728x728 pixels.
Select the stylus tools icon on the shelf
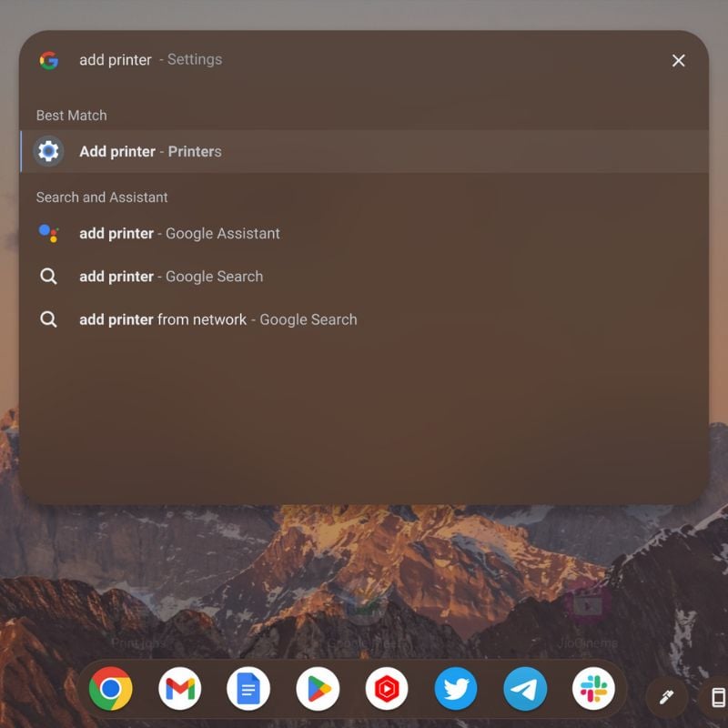point(666,695)
